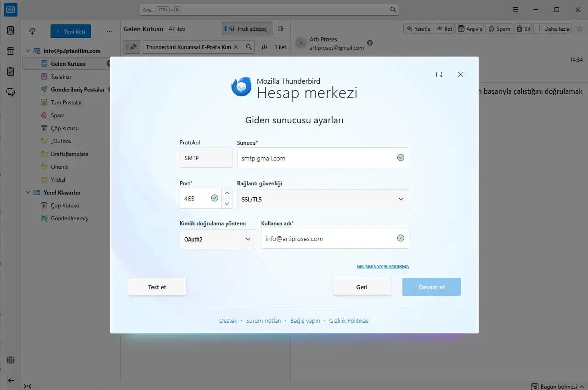Click the quick filter options slider icon
Screen dimensions: 588x390
[x=264, y=47]
